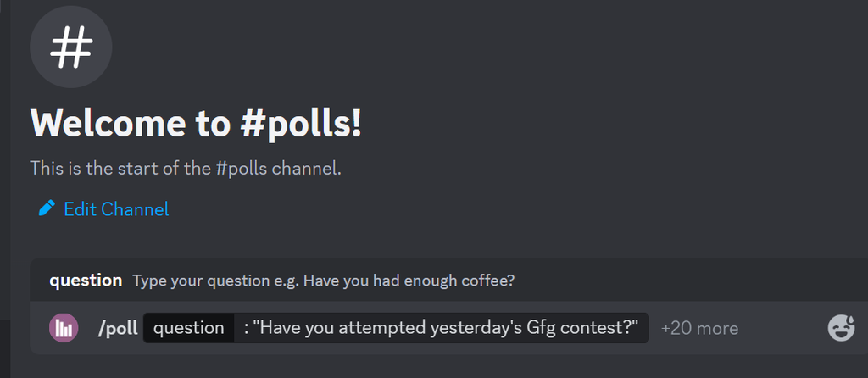The height and width of the screenshot is (378, 868).
Task: Open the emoji picker
Action: click(x=841, y=328)
